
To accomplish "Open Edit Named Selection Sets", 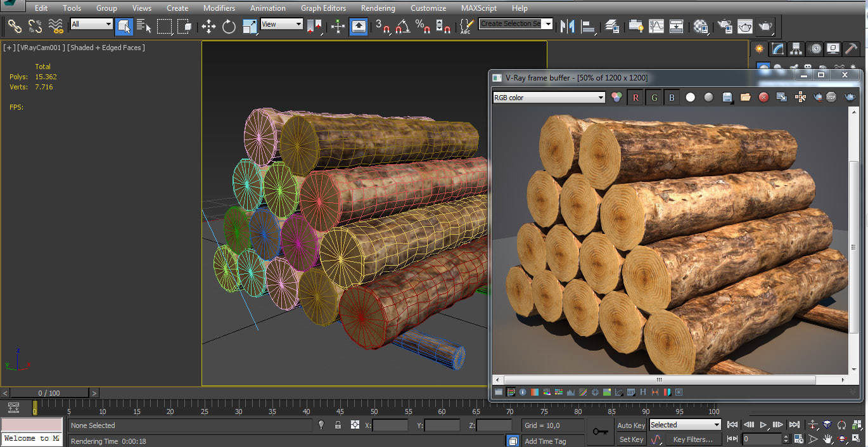I will pos(467,26).
